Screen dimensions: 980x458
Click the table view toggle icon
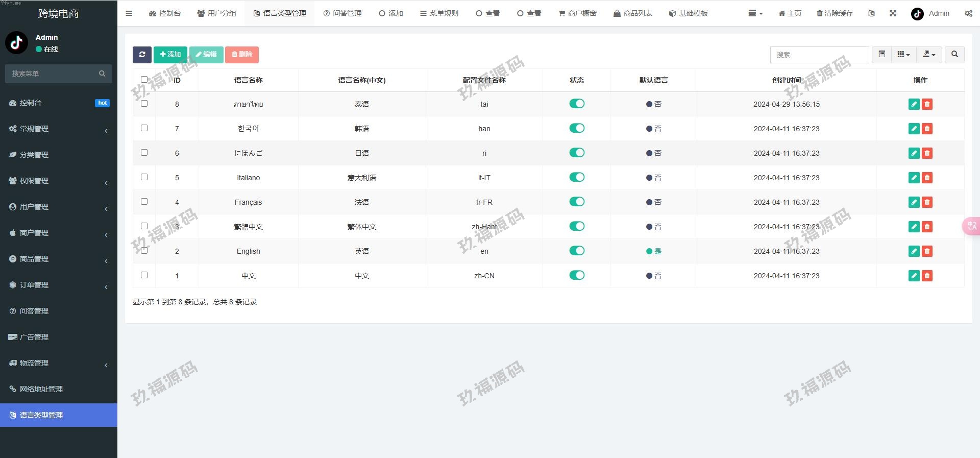pos(881,55)
